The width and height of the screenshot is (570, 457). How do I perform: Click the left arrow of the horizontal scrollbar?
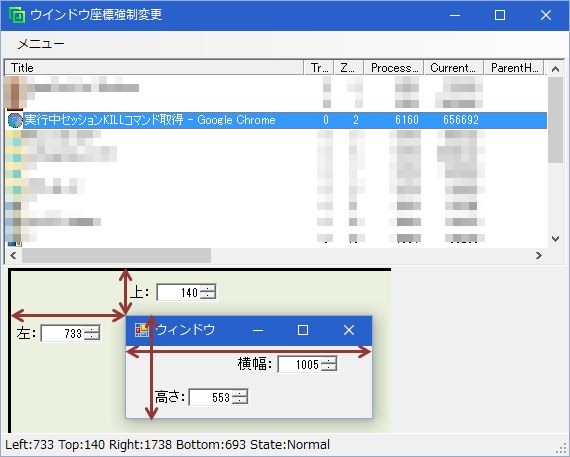13,256
